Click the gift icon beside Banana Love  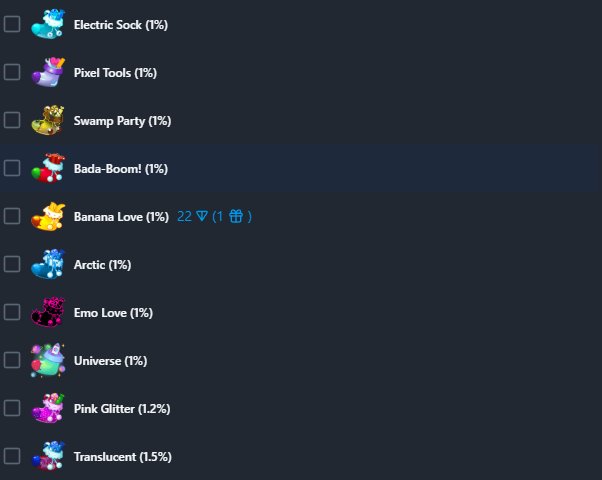point(236,216)
